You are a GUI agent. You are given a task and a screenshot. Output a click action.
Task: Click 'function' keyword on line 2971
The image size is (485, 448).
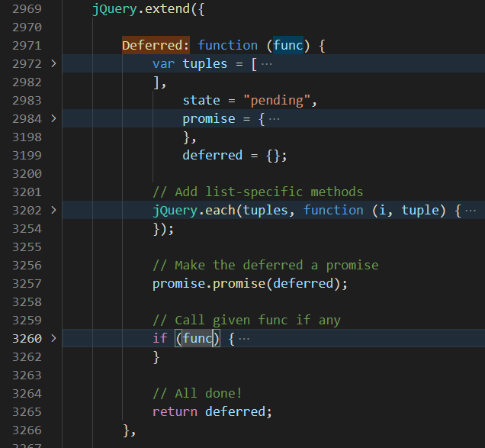pyautogui.click(x=228, y=46)
